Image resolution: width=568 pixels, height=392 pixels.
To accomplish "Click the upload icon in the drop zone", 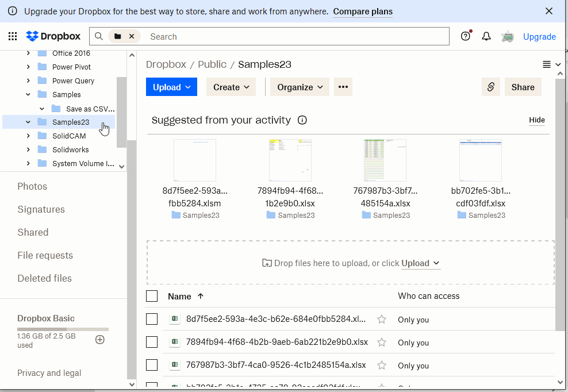I will [267, 263].
